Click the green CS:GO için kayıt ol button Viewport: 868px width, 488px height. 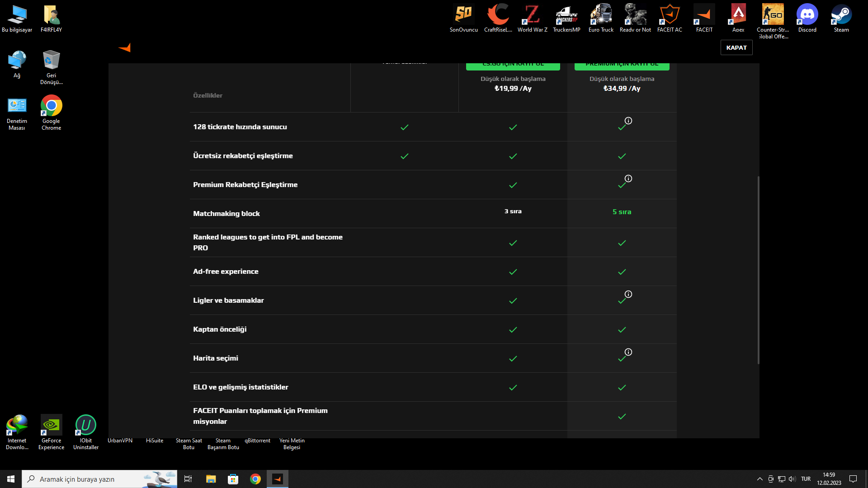[513, 66]
